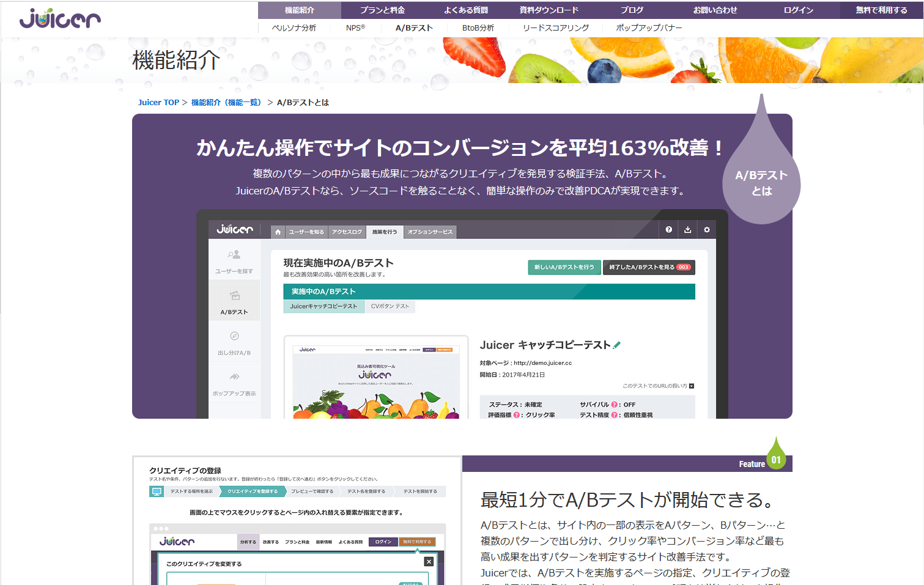Select the プレビューで確認する step

pos(312,491)
